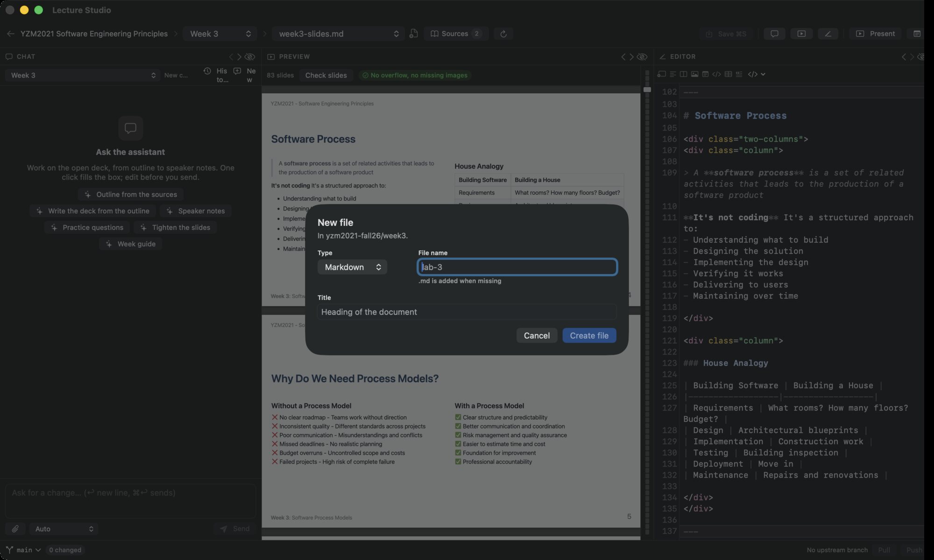934x560 pixels.
Task: Click the Title input field in dialog
Action: 467,312
